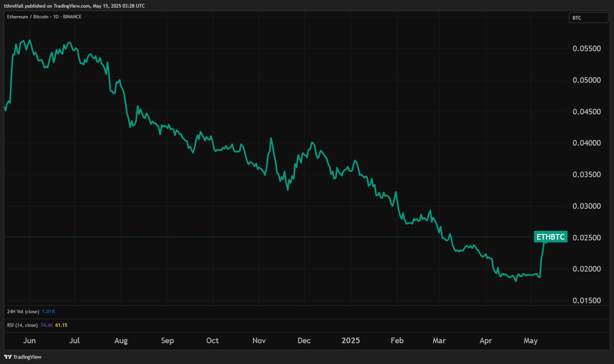Viewport: 614px width, 364px height.
Task: Click the RSI value 74.46
Action: coord(47,325)
